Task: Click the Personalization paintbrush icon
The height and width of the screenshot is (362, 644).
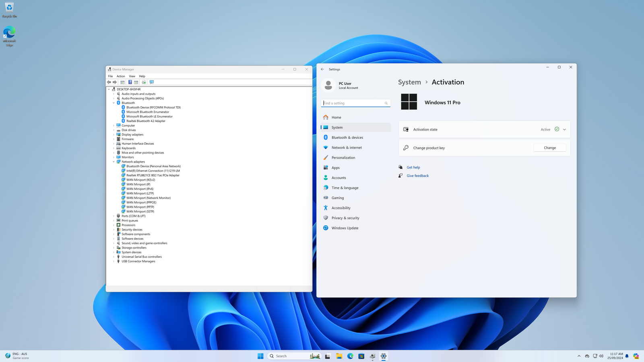Action: pos(326,158)
